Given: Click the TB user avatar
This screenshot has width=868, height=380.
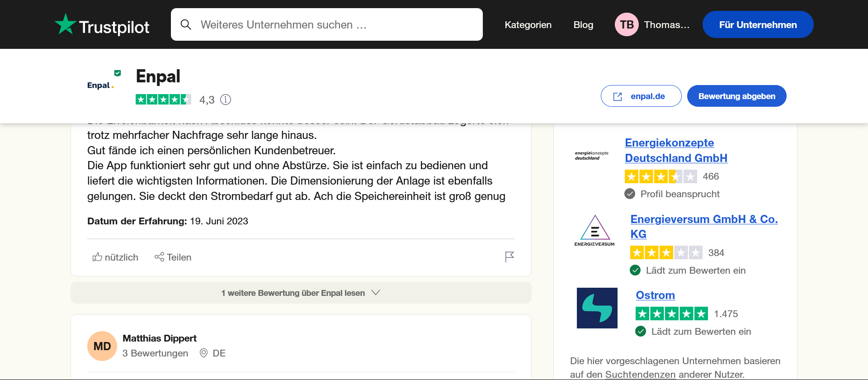Looking at the screenshot, I should 626,24.
